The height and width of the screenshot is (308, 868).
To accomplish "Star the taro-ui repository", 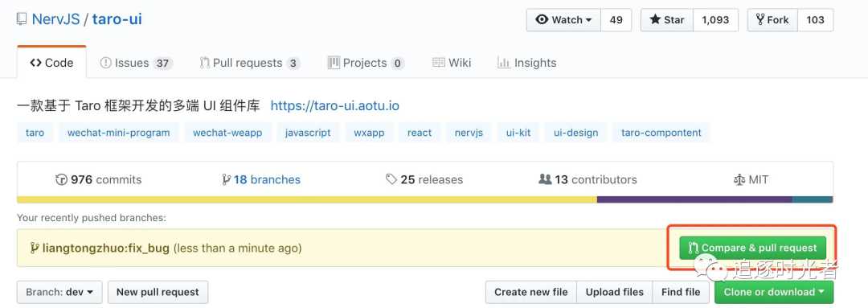I will 667,20.
